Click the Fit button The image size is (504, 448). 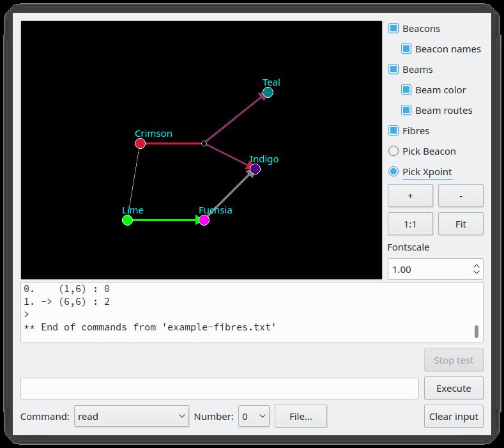(x=461, y=224)
